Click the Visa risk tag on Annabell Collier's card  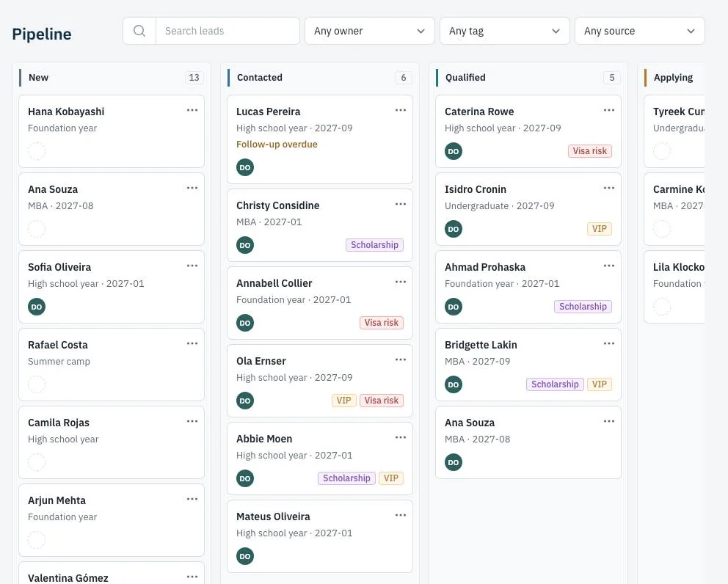(381, 323)
